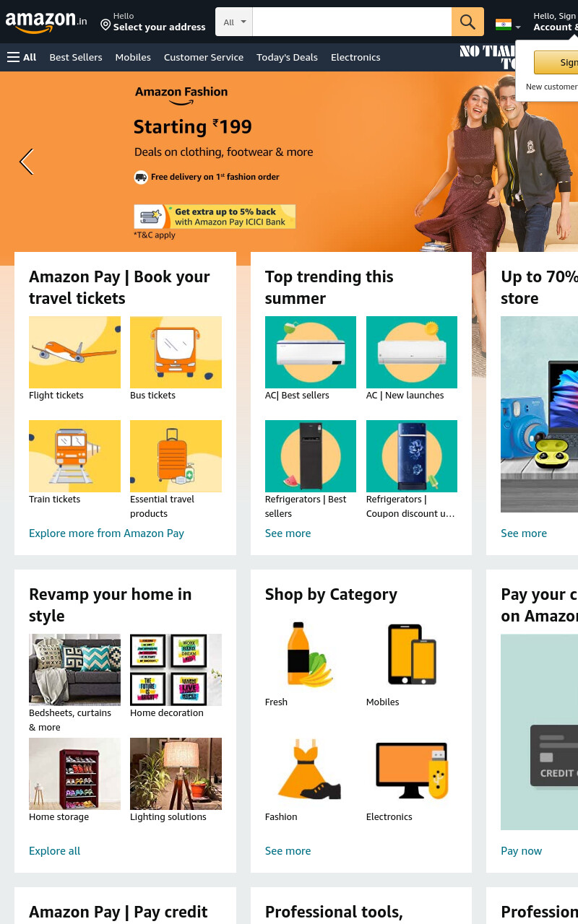Image resolution: width=578 pixels, height=924 pixels.
Task: Choose the Electronics monitor icon
Action: [412, 770]
